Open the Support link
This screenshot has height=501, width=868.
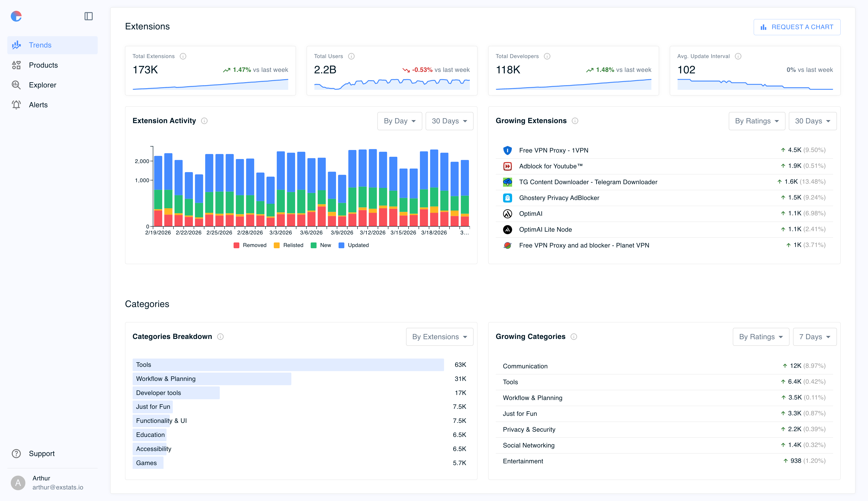pyautogui.click(x=42, y=454)
